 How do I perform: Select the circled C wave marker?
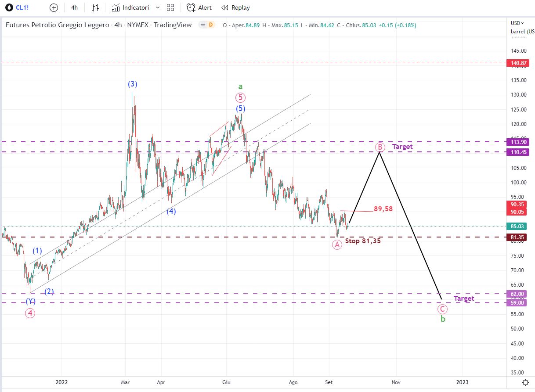pyautogui.click(x=443, y=309)
